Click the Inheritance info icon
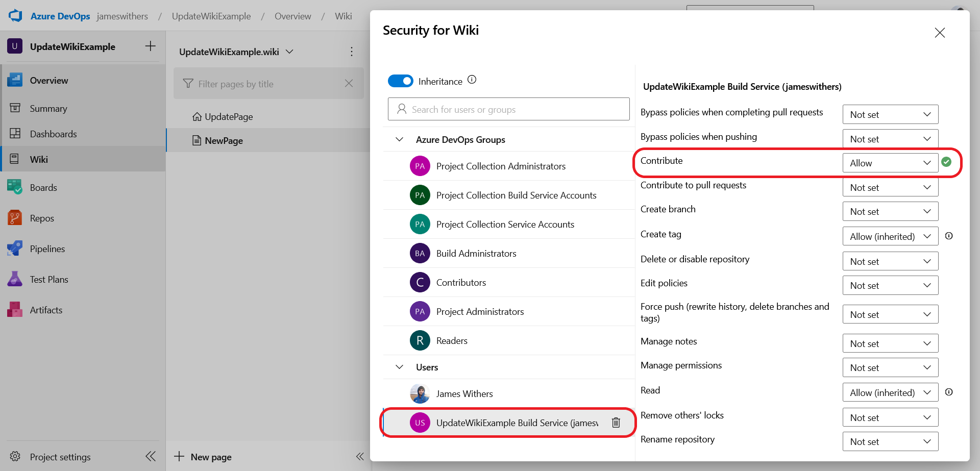Image resolution: width=980 pixels, height=471 pixels. pyautogui.click(x=472, y=80)
